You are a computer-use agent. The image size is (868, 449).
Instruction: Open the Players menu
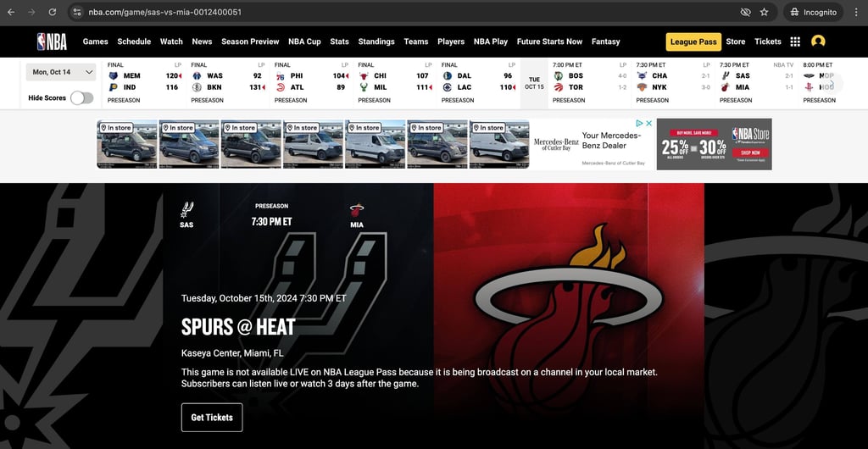[x=451, y=42]
